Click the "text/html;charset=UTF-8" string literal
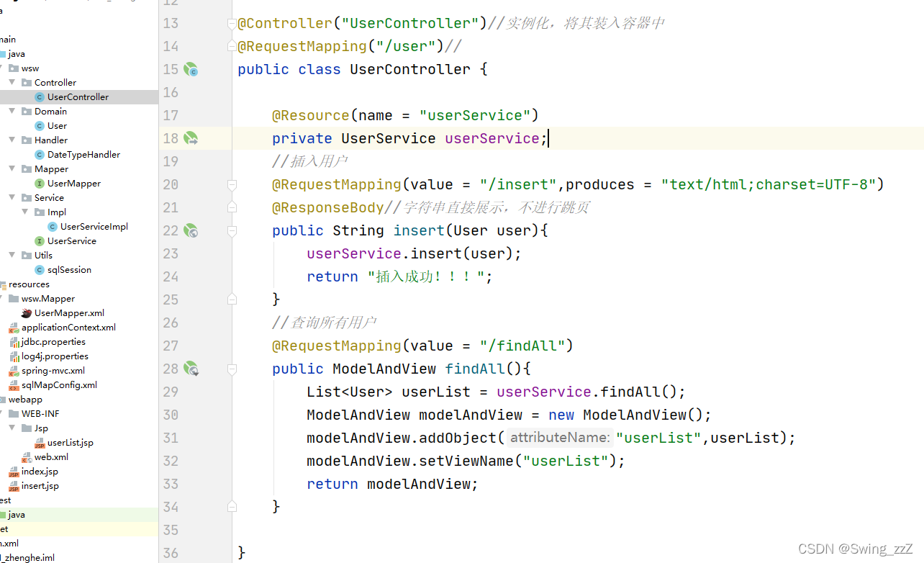 (x=769, y=184)
